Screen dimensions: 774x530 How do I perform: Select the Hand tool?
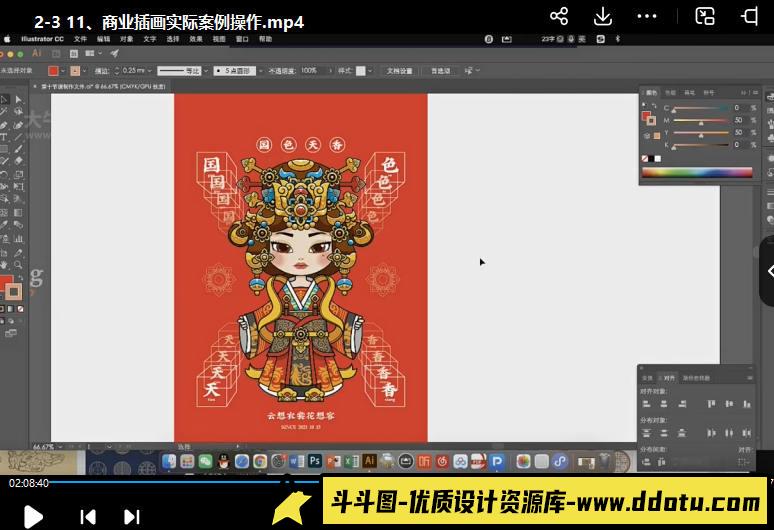(4, 265)
